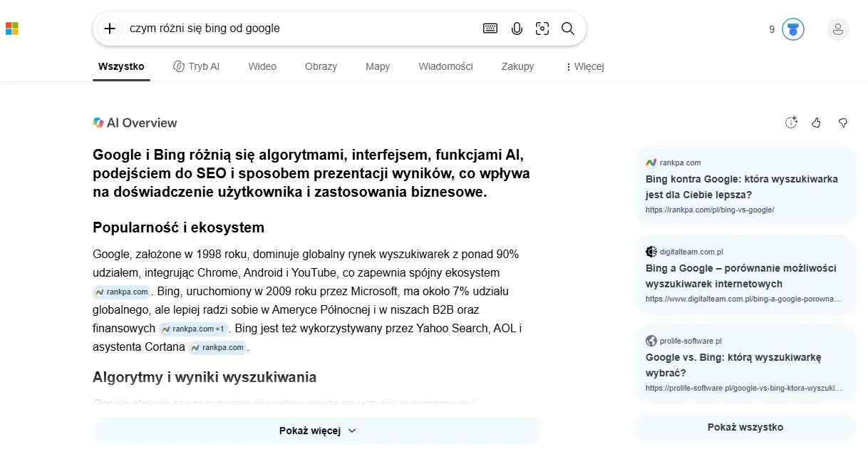Click Popularność i ekosystem heading

(178, 227)
